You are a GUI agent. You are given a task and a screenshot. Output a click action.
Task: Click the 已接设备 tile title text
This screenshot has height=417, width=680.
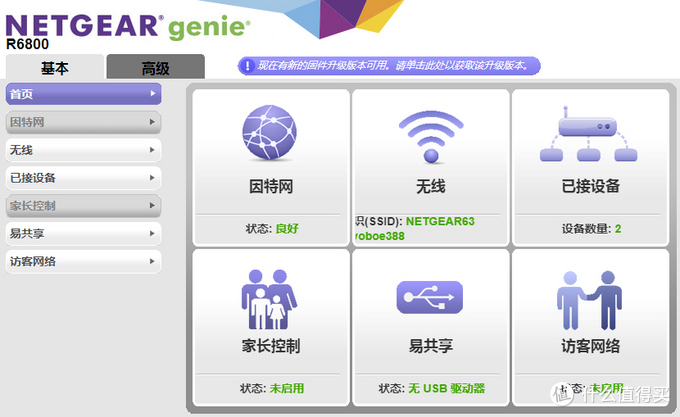pos(591,186)
